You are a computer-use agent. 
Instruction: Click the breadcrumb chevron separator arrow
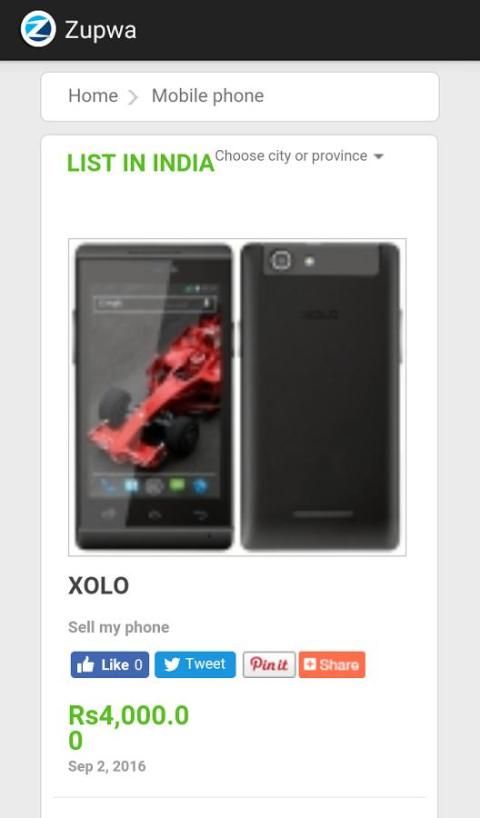pyautogui.click(x=134, y=97)
